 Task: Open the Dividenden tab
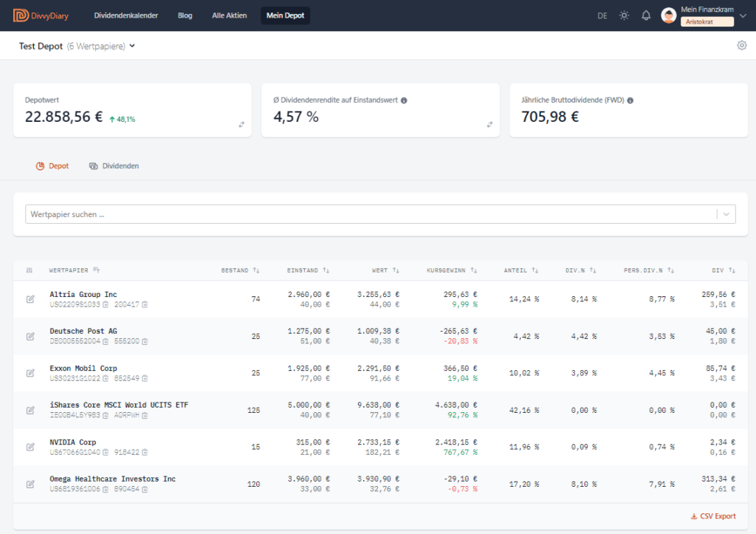[x=114, y=166]
